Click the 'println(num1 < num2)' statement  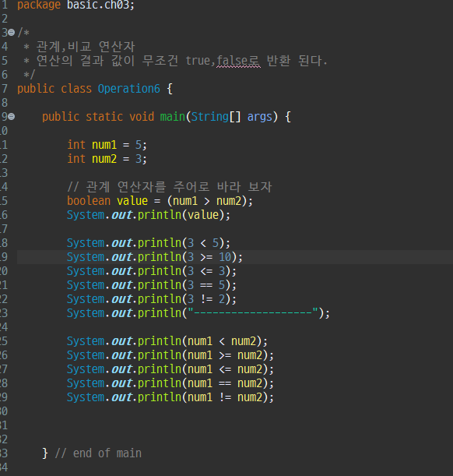pyautogui.click(x=167, y=341)
